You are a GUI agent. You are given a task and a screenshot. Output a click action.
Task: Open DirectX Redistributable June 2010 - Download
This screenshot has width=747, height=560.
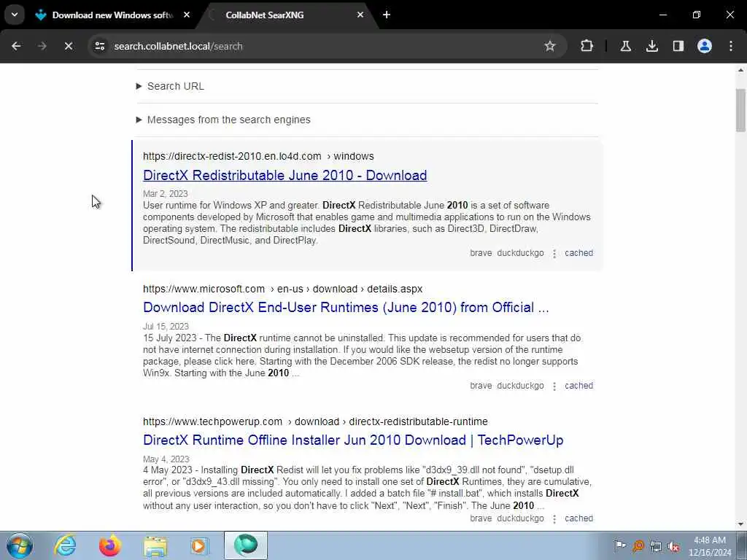(x=285, y=175)
